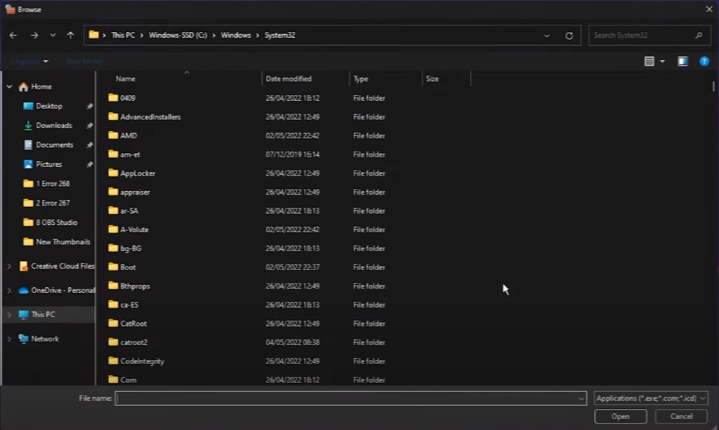Image resolution: width=719 pixels, height=430 pixels.
Task: Expand address bar history dropdown
Action: pos(547,36)
